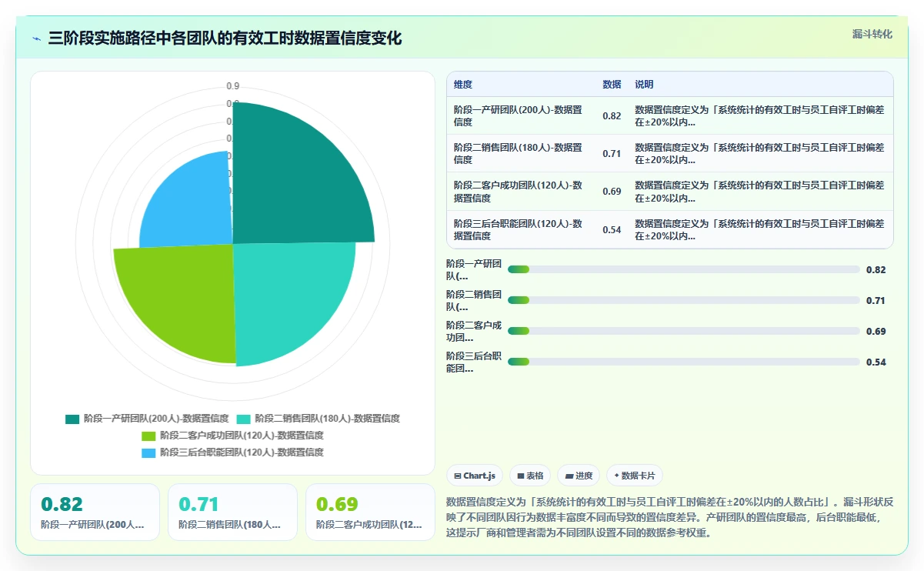
Task: Click the progress bar for 阶段一产研团队
Action: [684, 269]
